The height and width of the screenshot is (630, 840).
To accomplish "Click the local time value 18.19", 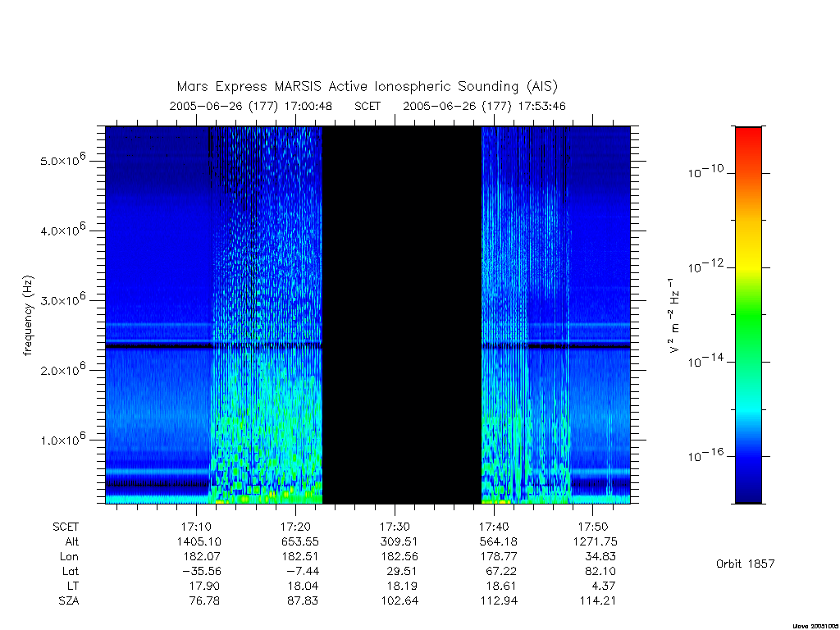I will 402,586.
